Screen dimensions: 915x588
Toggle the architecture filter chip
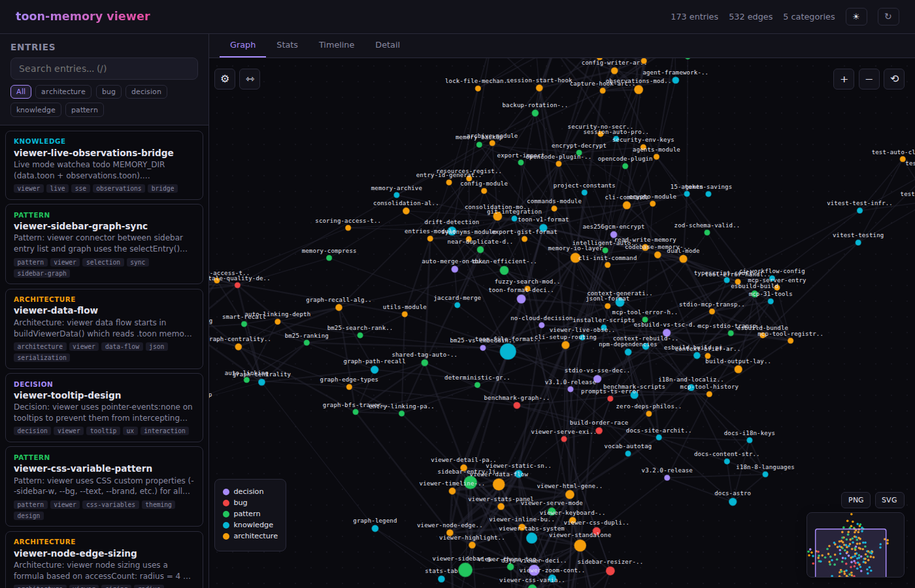pyautogui.click(x=63, y=91)
